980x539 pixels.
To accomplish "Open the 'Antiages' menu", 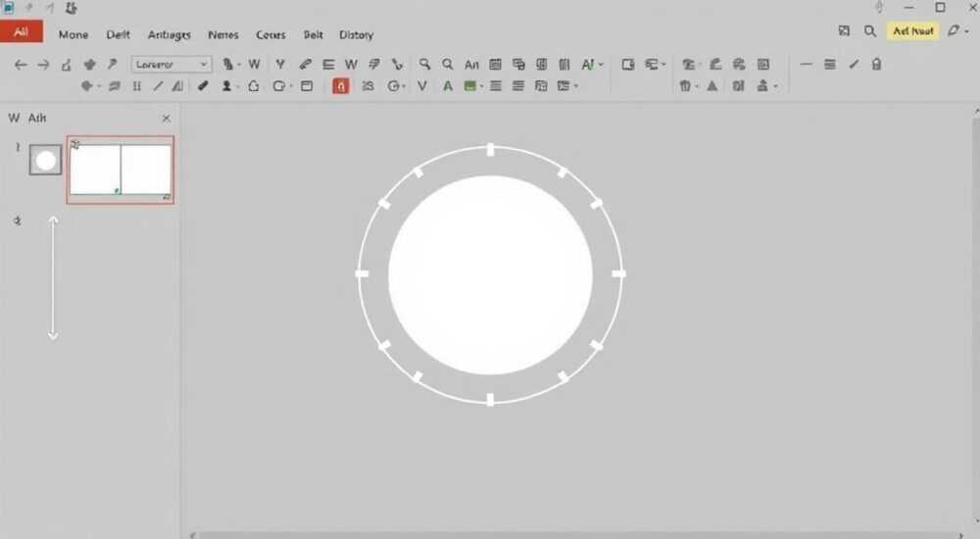I will tap(169, 35).
